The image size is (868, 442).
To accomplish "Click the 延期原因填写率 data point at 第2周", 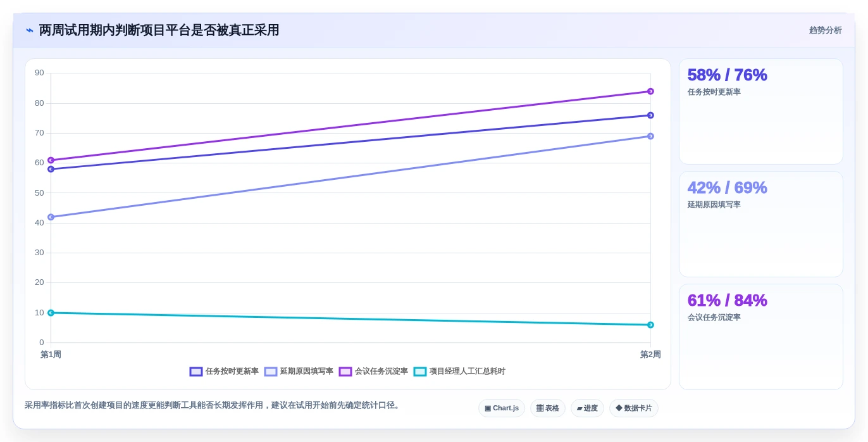I will tap(650, 136).
